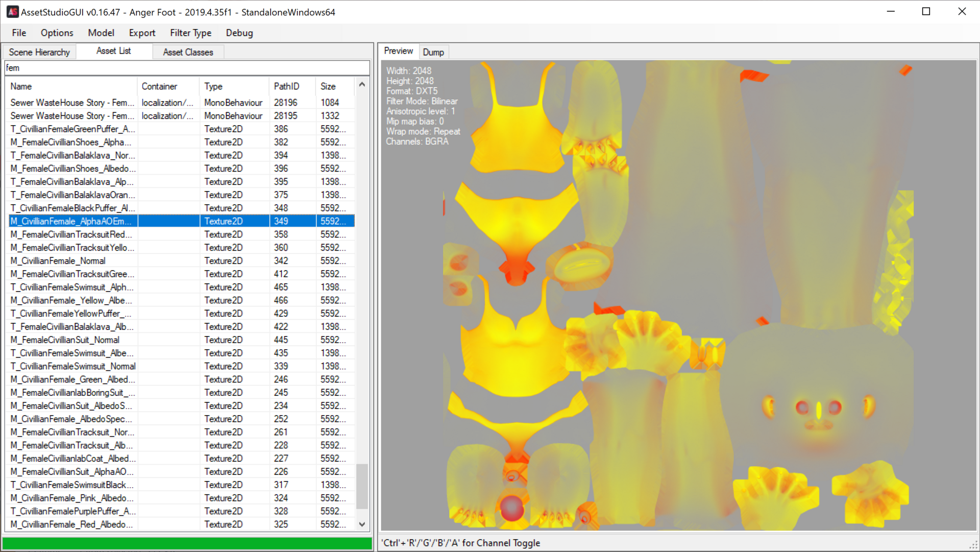Click the search field containing 'fem'
The height and width of the screenshot is (552, 980).
(x=187, y=68)
